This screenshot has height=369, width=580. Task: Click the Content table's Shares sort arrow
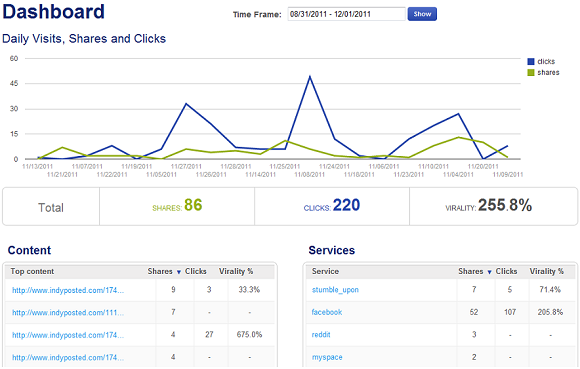(x=179, y=272)
